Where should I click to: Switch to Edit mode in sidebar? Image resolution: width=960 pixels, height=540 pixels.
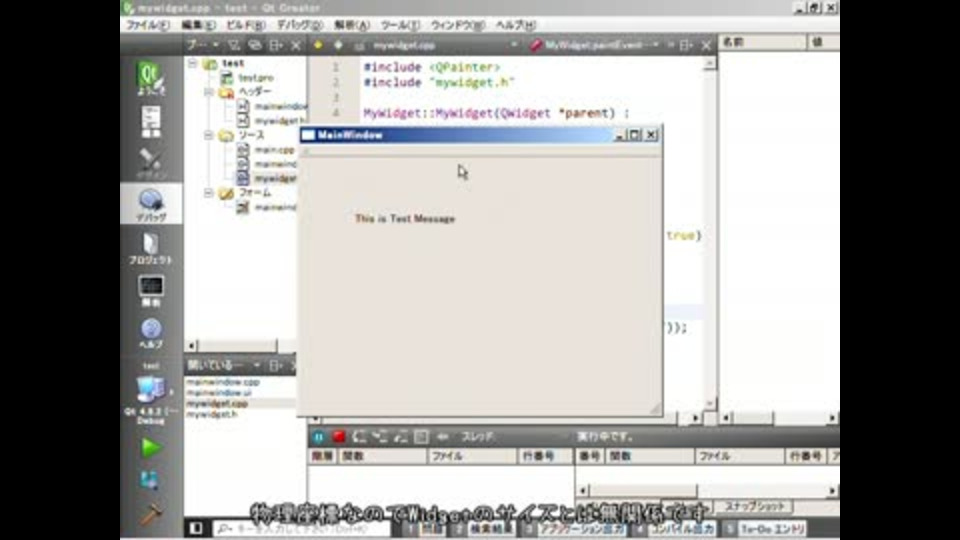pos(151,121)
